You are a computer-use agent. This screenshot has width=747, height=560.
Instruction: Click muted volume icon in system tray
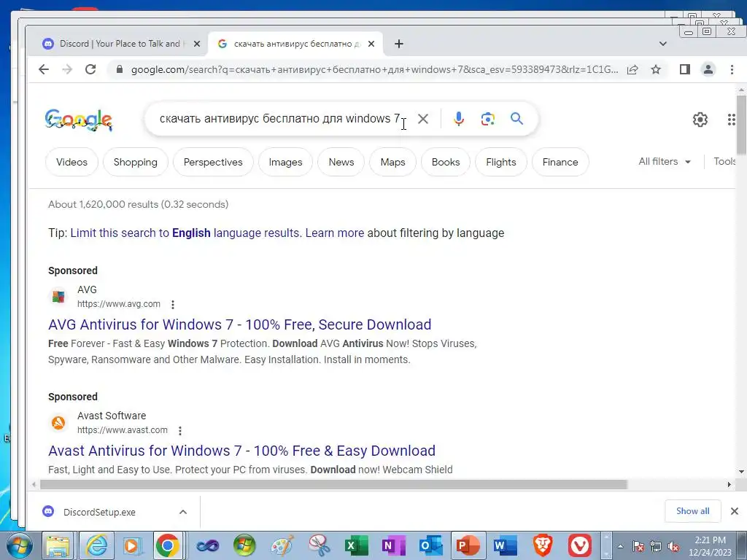click(x=673, y=547)
